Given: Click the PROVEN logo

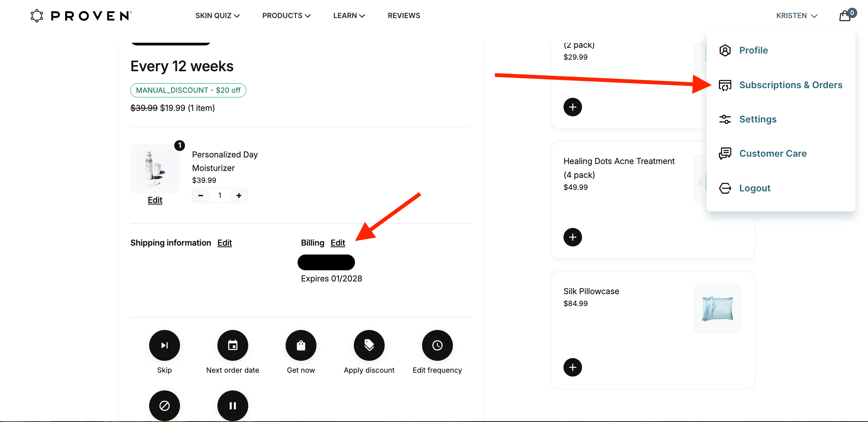Looking at the screenshot, I should click(81, 16).
